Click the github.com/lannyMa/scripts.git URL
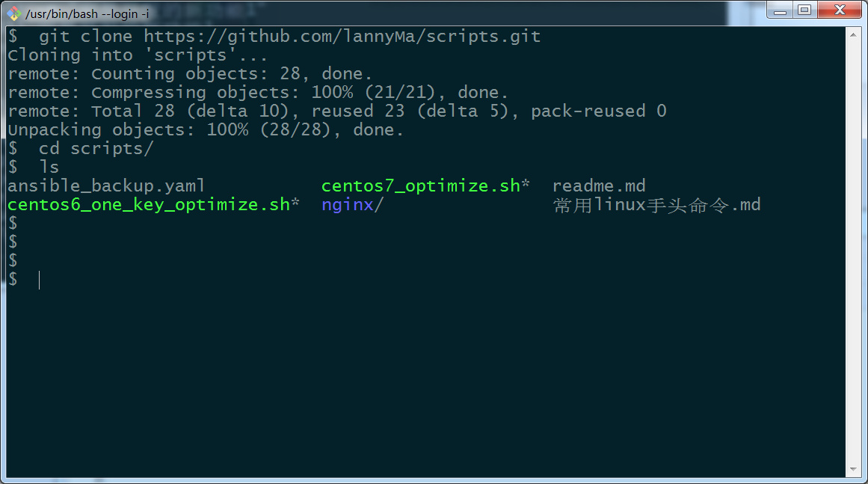The height and width of the screenshot is (484, 868). (x=342, y=37)
